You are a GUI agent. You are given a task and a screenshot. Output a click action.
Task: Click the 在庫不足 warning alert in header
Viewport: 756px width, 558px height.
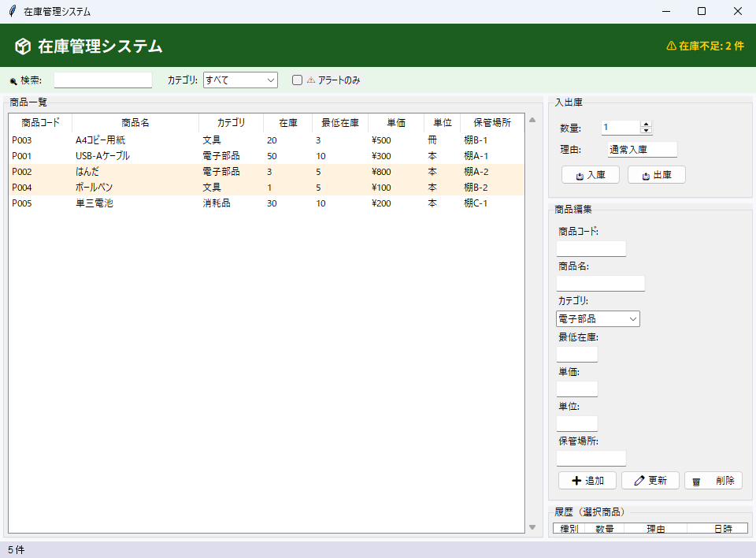[x=705, y=46]
